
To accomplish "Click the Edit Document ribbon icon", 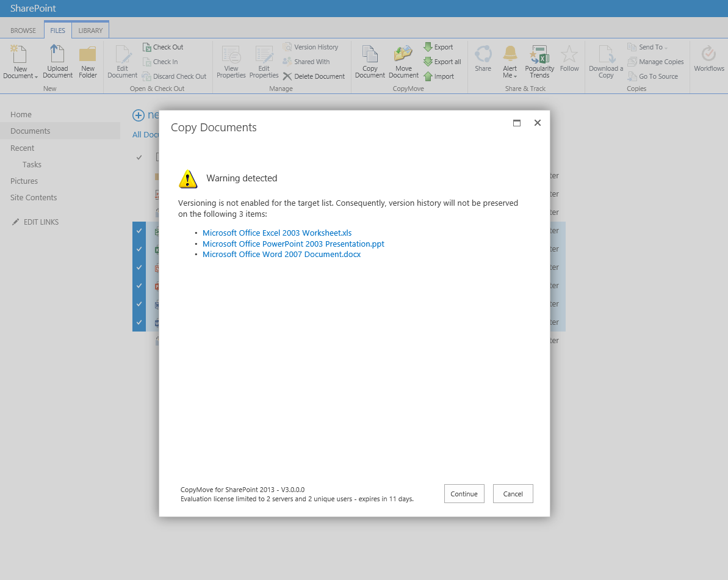I will click(x=123, y=61).
